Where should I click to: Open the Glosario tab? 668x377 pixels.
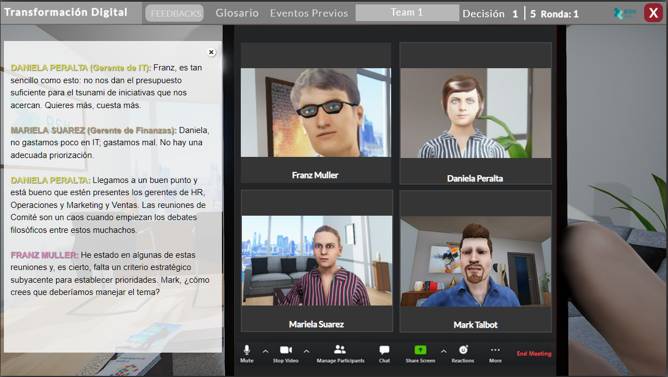click(237, 13)
